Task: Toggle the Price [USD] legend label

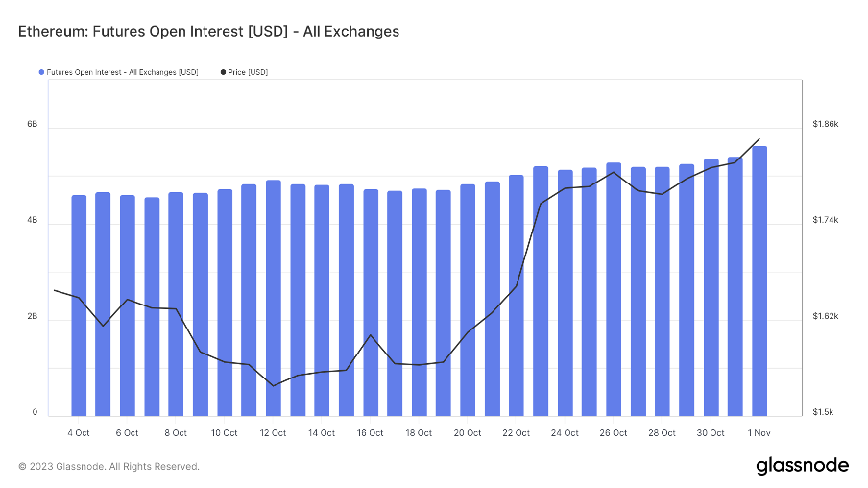Action: 248,72
